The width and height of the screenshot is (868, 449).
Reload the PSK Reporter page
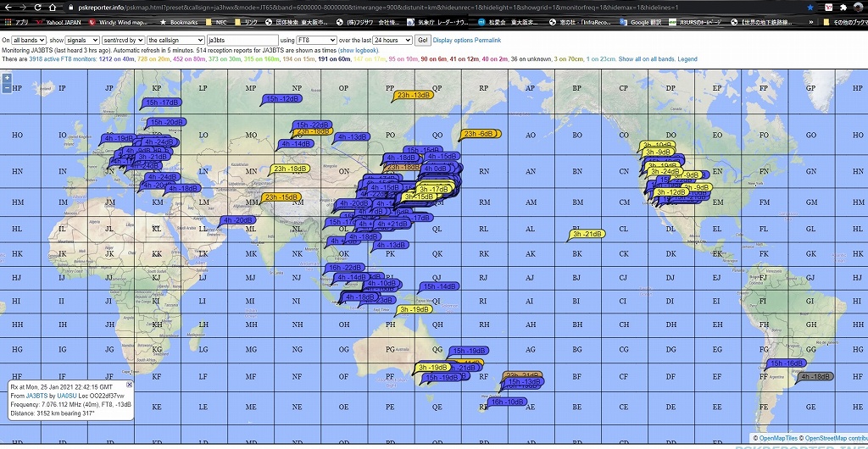click(38, 8)
